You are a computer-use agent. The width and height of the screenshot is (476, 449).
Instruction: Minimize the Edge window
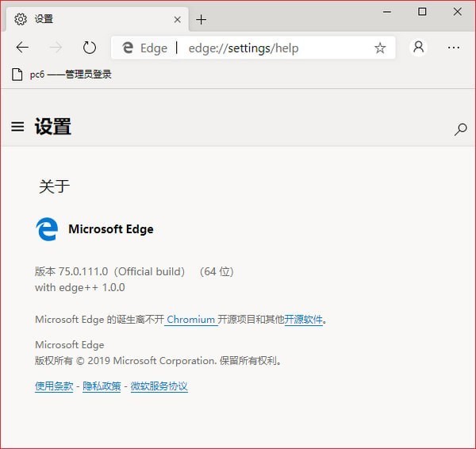(387, 12)
